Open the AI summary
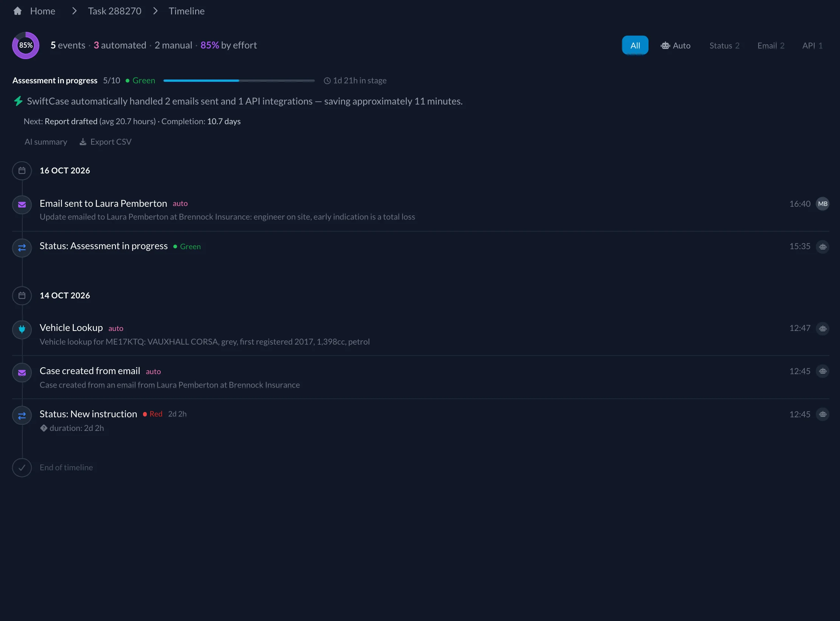Screen dimensions: 840x621 [x=46, y=142]
